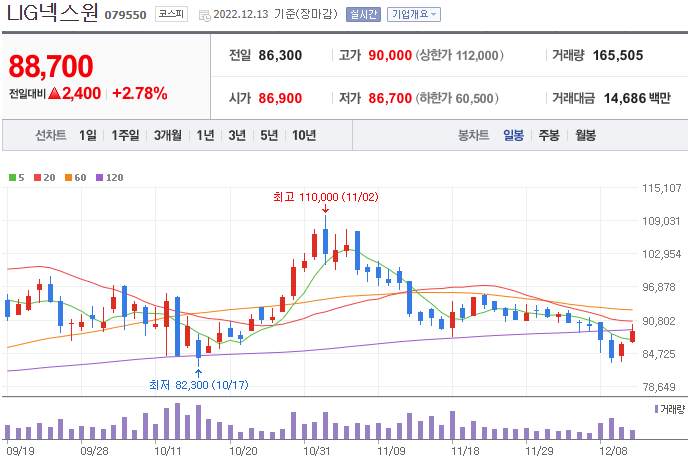Select the 10년 line chart tab
Screen dimensions: 688x463
[x=304, y=136]
